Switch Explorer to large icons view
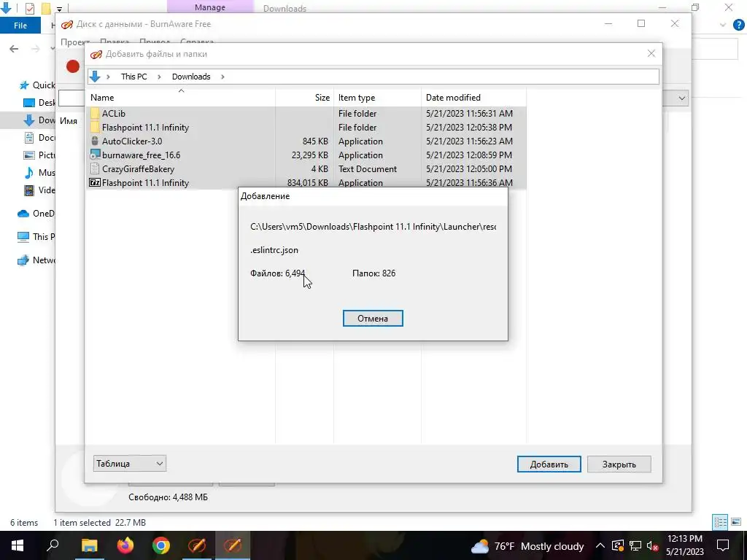Screen dimensions: 747x560 click(737, 522)
